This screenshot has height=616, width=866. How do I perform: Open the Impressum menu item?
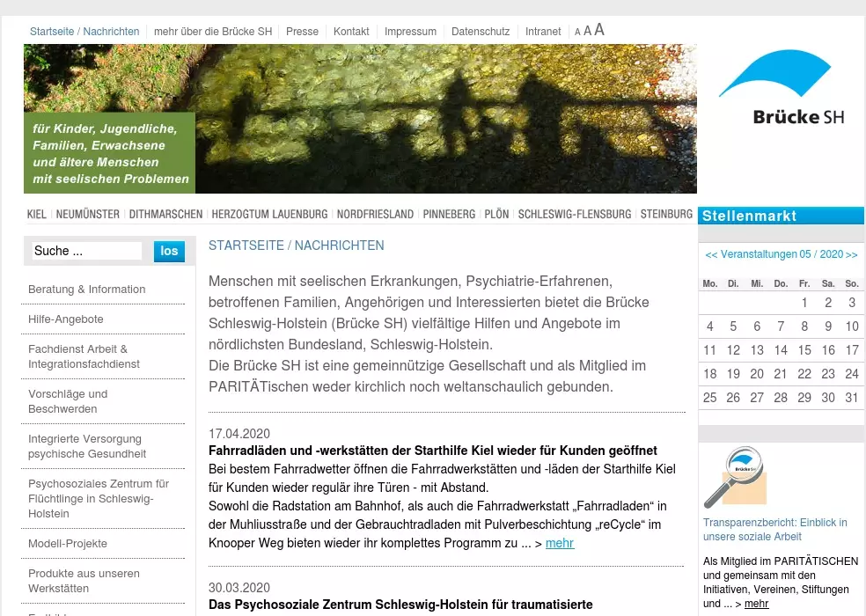click(x=410, y=31)
